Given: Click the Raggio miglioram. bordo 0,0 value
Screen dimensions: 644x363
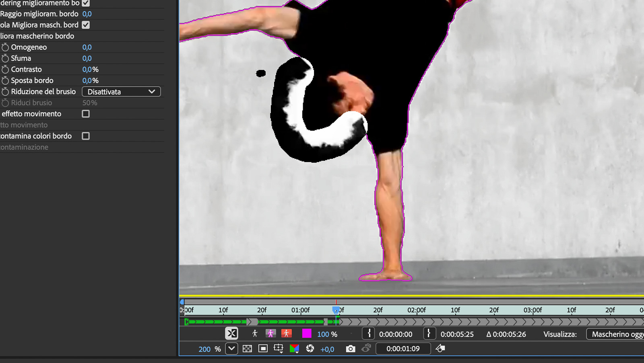Looking at the screenshot, I should tap(87, 14).
